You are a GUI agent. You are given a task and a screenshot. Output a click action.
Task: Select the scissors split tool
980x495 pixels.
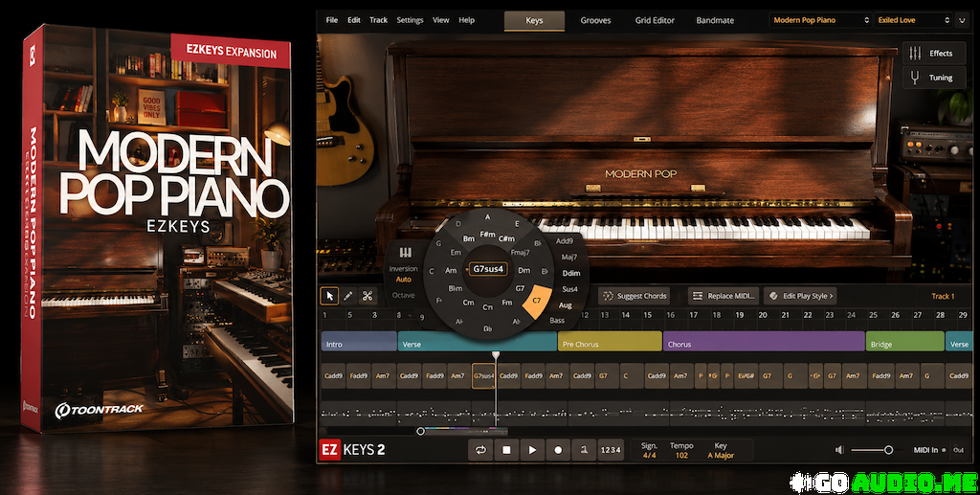coord(367,296)
